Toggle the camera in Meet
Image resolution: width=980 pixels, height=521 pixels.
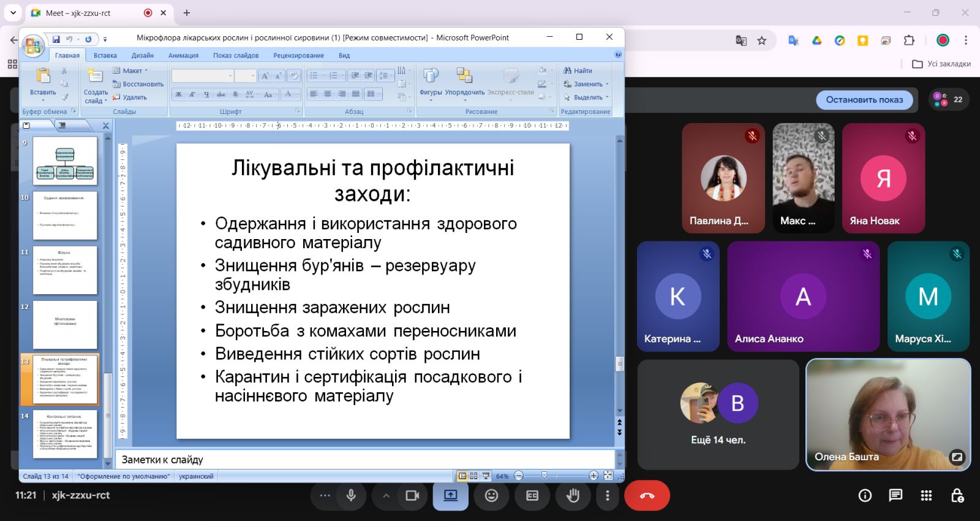pyautogui.click(x=412, y=495)
